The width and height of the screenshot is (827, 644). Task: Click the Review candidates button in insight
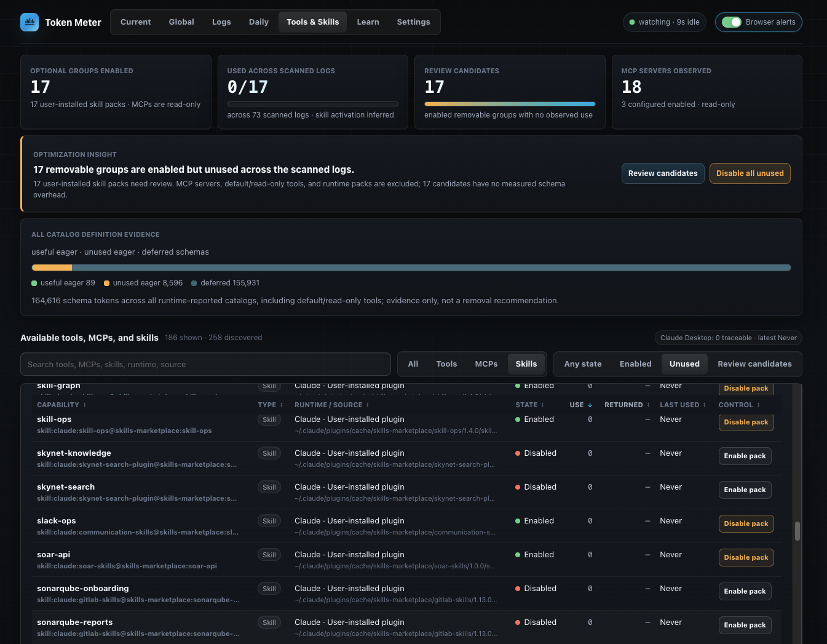coord(663,173)
